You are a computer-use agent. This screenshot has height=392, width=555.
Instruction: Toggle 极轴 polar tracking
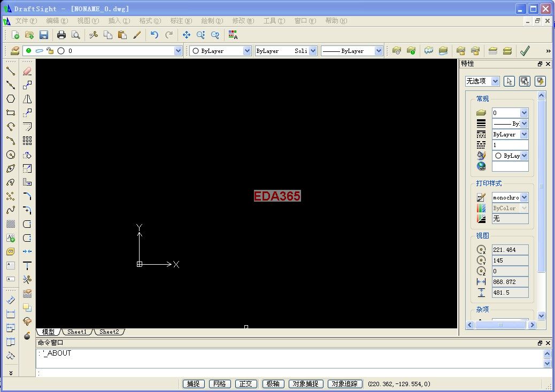[273, 384]
